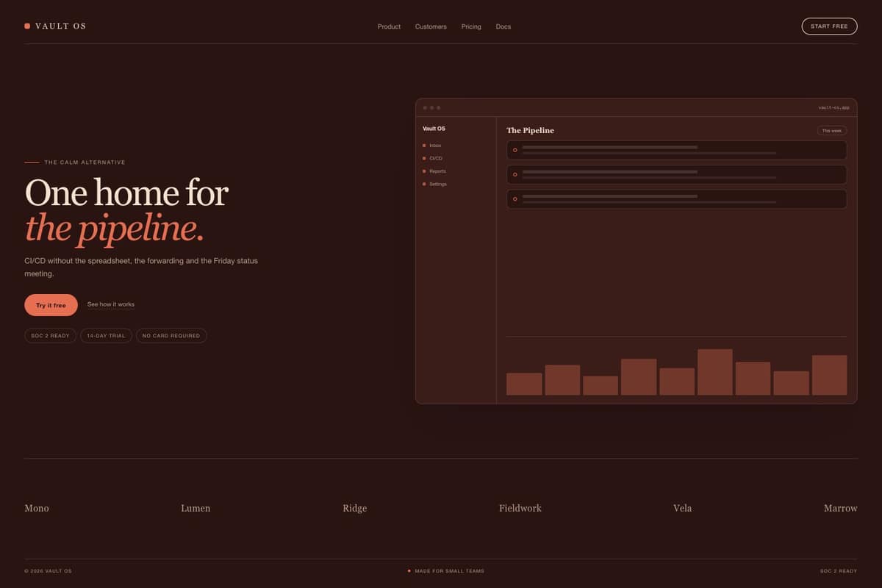Click the Marrow customer logo
Image resolution: width=882 pixels, height=588 pixels.
841,508
